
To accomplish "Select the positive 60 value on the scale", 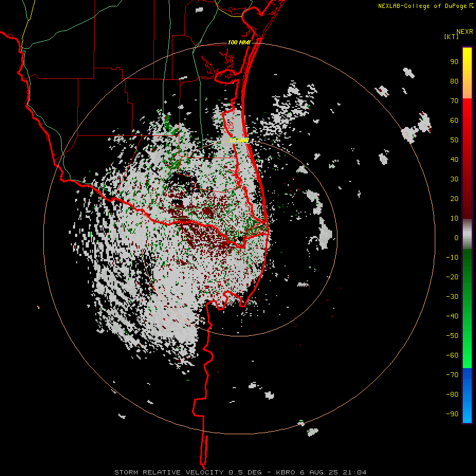I will tap(454, 120).
